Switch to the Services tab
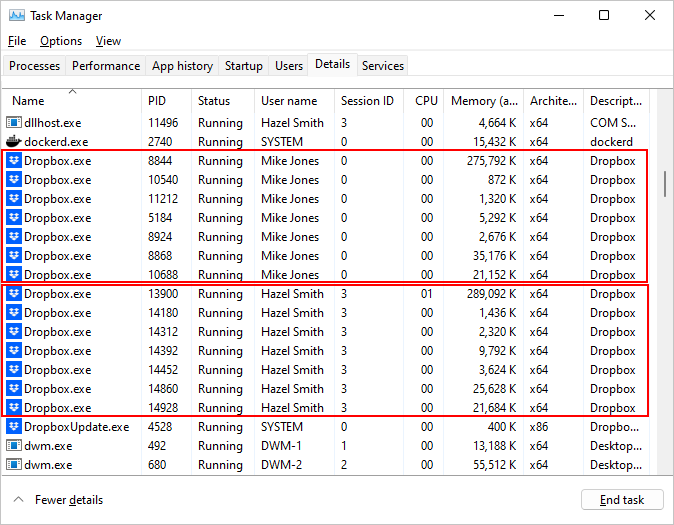 pos(383,66)
